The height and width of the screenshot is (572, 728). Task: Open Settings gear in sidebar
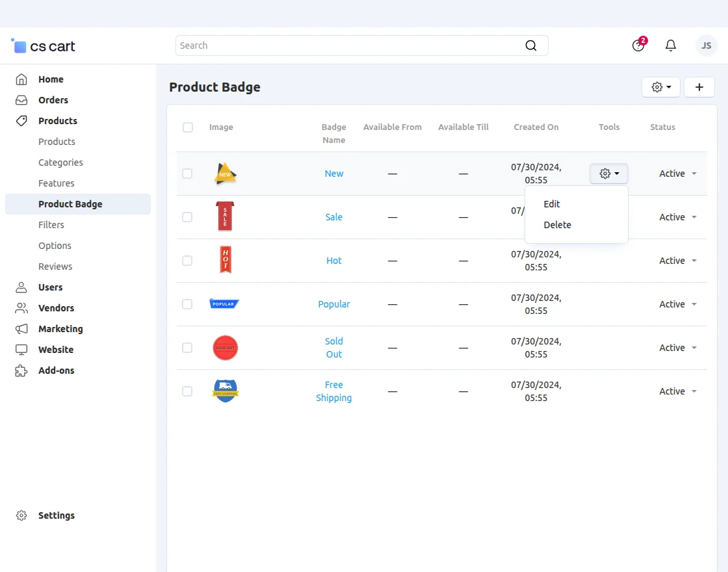tap(21, 515)
